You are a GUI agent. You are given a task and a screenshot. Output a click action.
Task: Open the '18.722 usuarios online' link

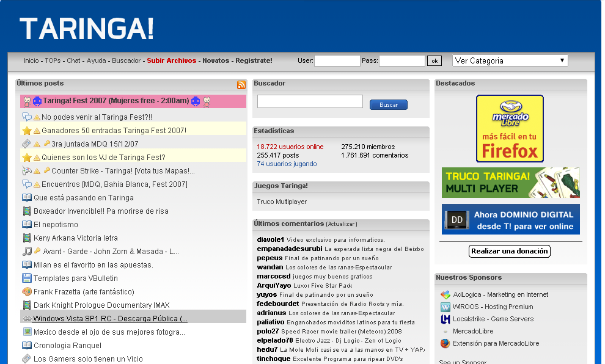(290, 147)
